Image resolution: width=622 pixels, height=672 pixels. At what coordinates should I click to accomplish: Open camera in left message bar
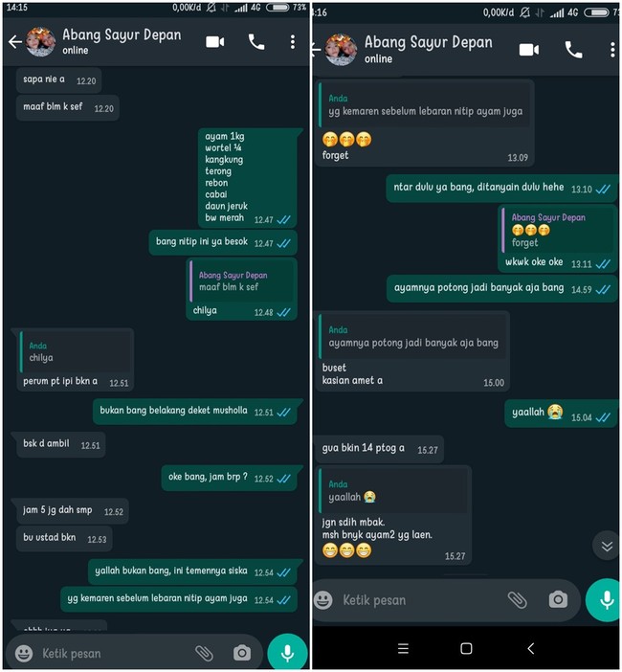[242, 653]
